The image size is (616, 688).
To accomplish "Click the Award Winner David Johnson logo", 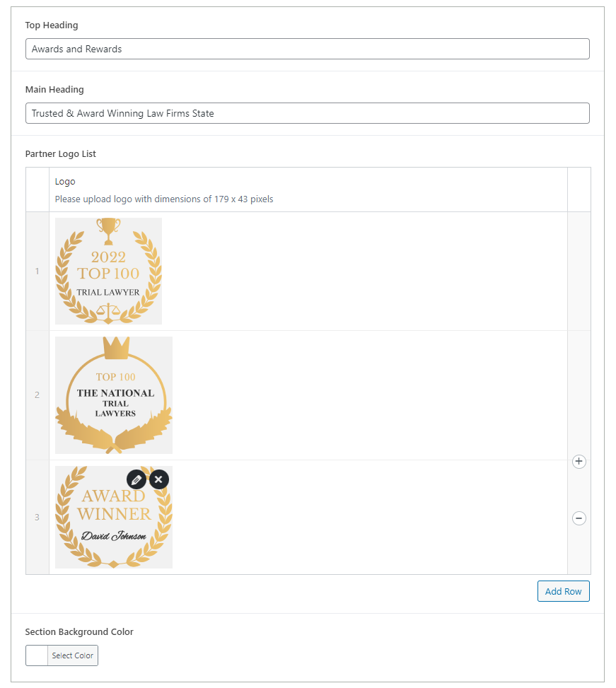I will tap(114, 523).
